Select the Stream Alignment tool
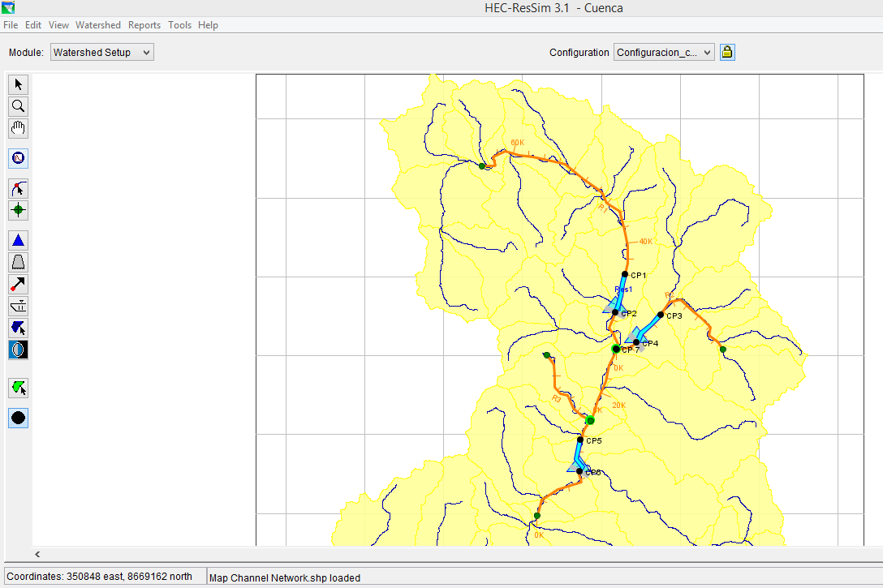Viewport: 883px width, 588px height. (18, 188)
